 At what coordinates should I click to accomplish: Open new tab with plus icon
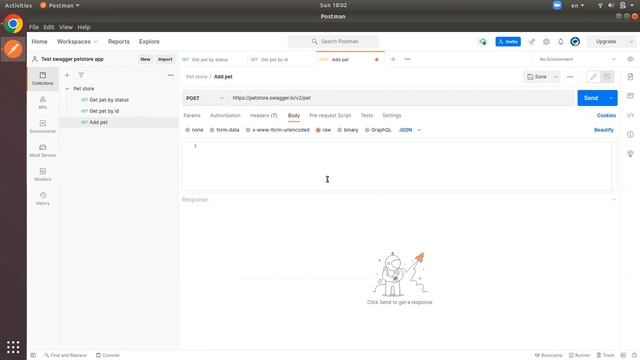tap(393, 59)
